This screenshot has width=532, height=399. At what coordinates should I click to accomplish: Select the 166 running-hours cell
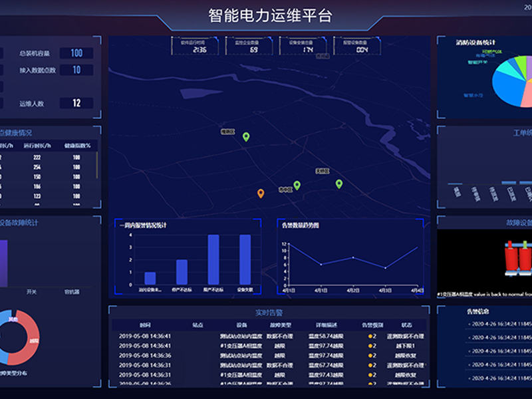(37, 186)
